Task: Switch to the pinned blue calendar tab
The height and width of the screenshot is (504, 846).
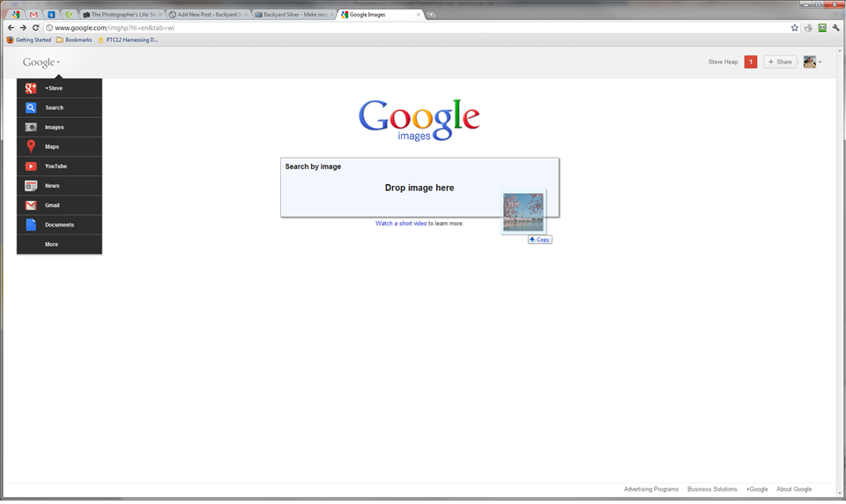Action: click(x=51, y=15)
